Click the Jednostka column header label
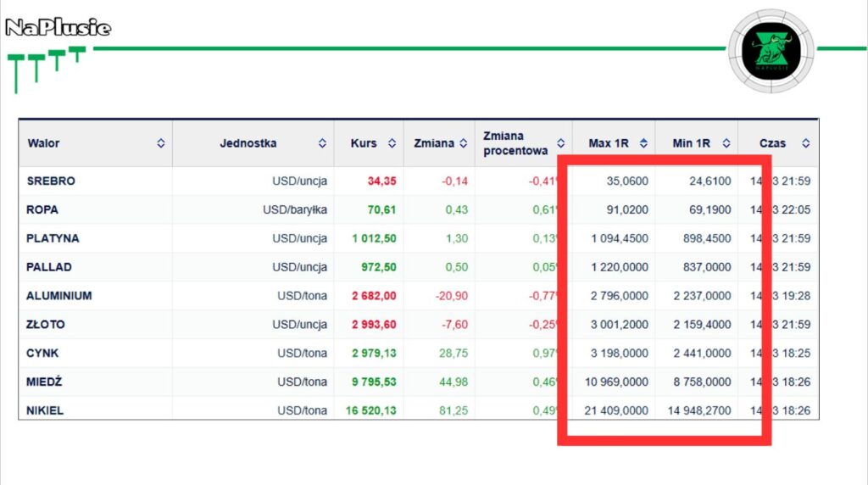The width and height of the screenshot is (868, 485). click(x=248, y=143)
